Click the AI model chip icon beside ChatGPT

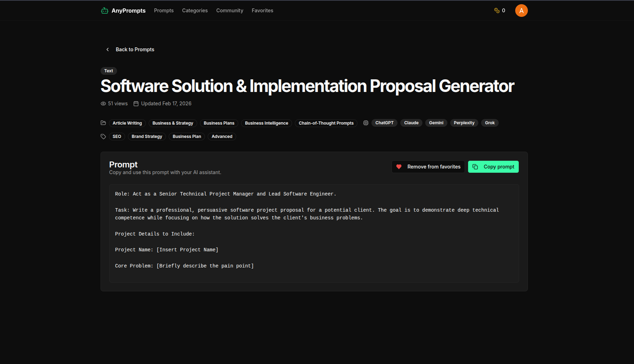366,123
